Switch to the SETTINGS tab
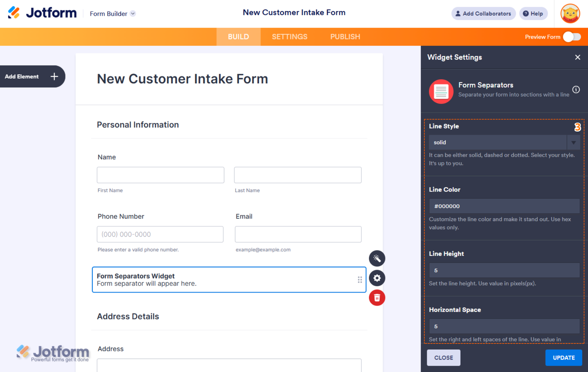The image size is (588, 372). tap(289, 37)
